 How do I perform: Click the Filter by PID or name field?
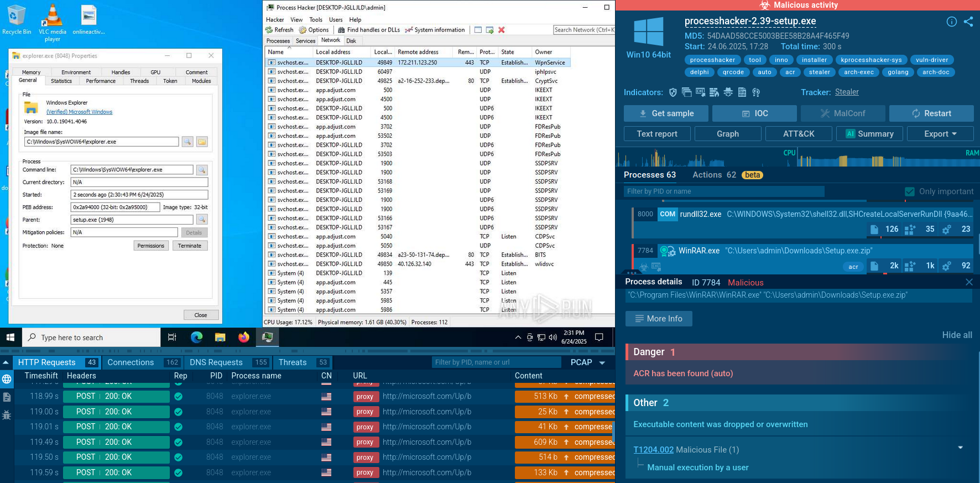point(723,191)
